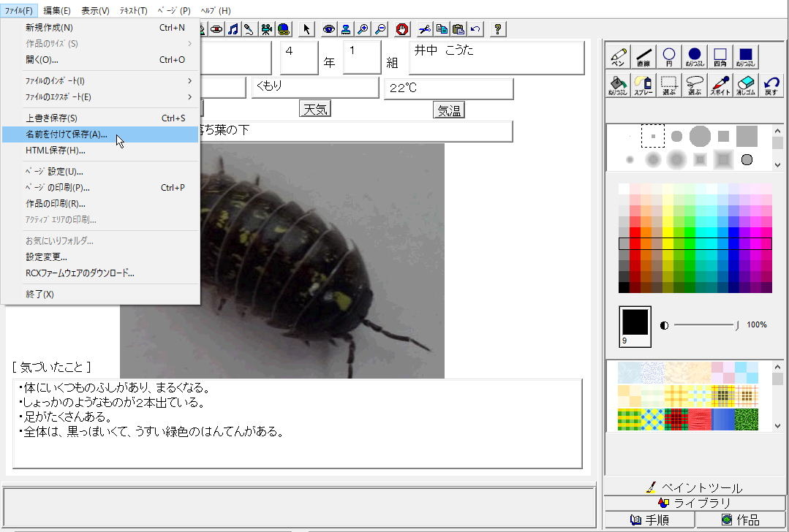Choose the 直線 straight line tool
Viewport: 789px width, 532px height.
click(x=644, y=57)
